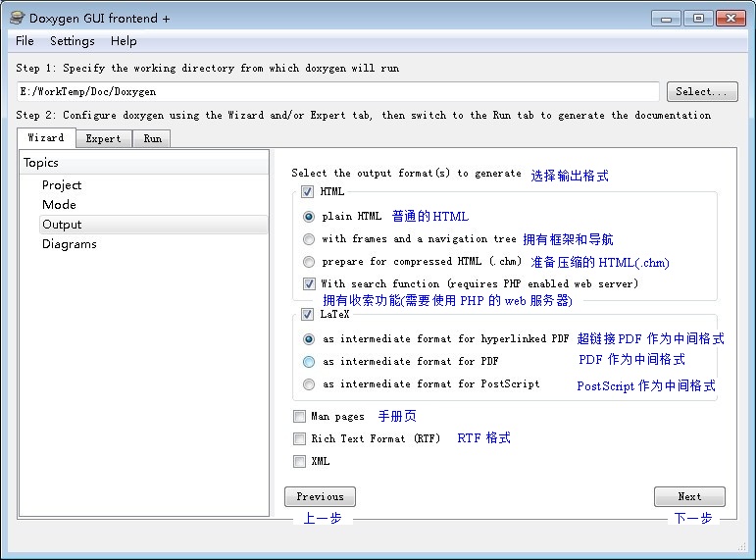Enable the Man pages checkbox
The image size is (756, 560).
pos(299,416)
